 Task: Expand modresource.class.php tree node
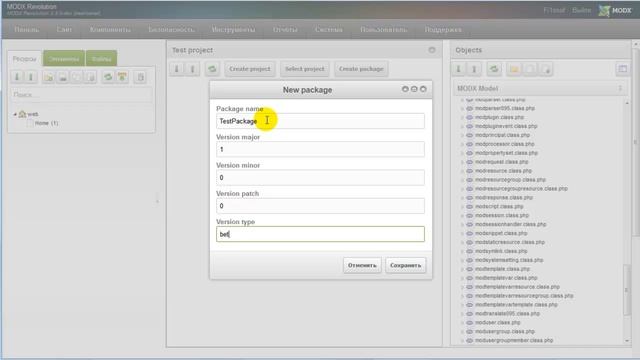pyautogui.click(x=462, y=171)
